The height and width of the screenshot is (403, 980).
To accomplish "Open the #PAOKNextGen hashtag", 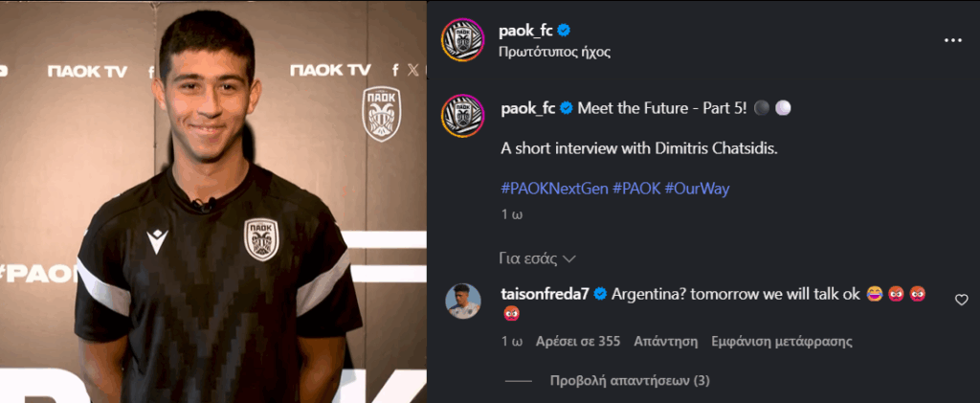I will coord(554,189).
